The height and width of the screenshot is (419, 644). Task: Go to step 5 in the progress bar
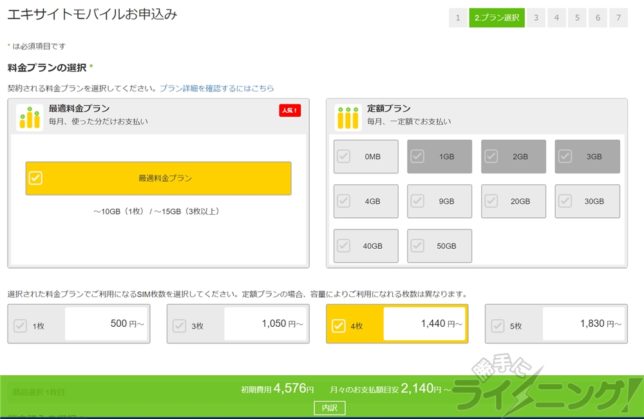(x=577, y=18)
